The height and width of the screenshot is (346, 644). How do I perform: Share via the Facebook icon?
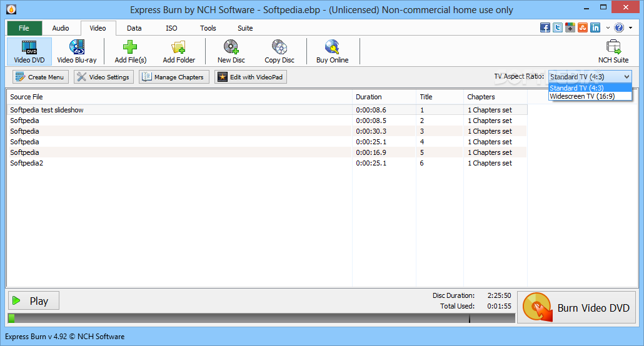click(x=545, y=27)
